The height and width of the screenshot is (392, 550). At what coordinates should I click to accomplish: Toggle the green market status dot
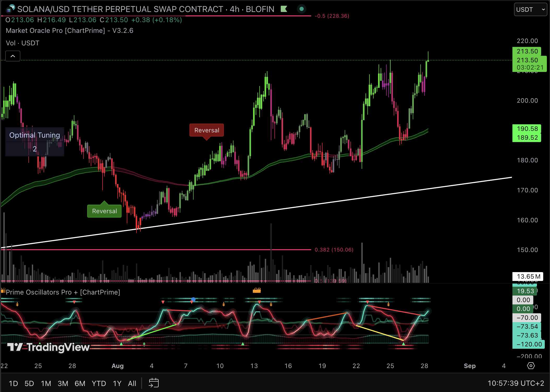pyautogui.click(x=301, y=9)
